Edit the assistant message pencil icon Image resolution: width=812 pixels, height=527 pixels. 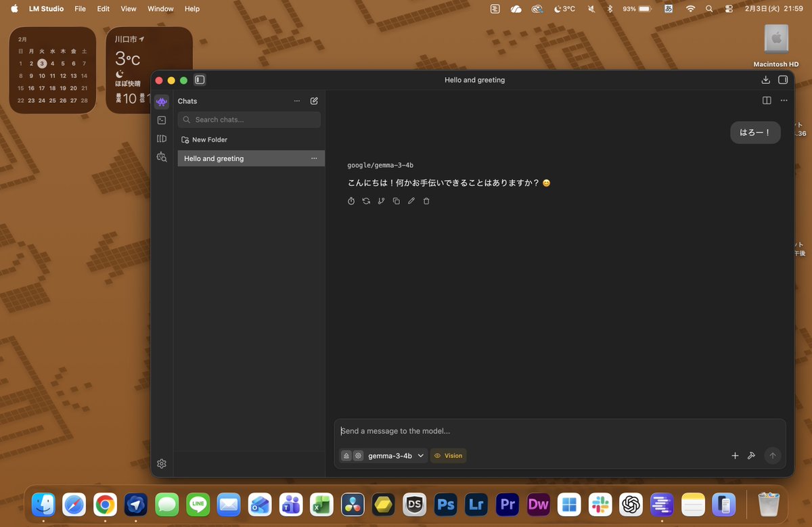click(411, 201)
